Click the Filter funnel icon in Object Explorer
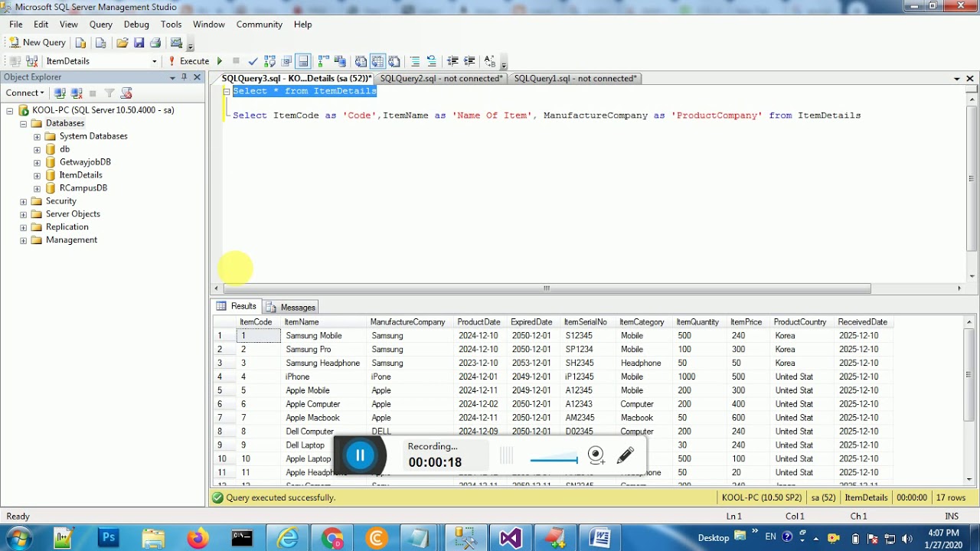The width and height of the screenshot is (980, 551). 109,93
